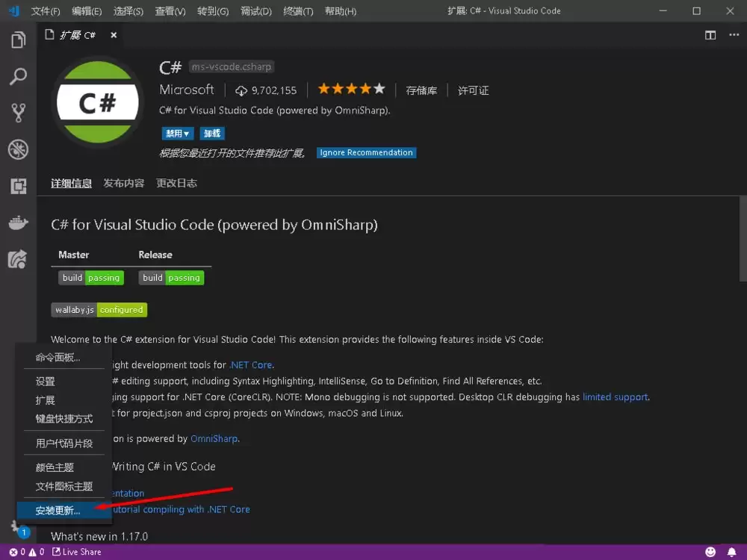Screen dimensions: 747x560
Task: Open the OmniSharp link
Action: [214, 438]
